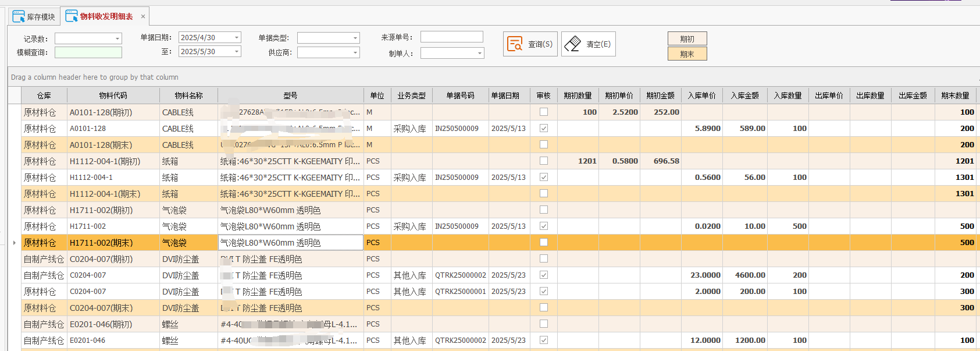Toggle 审核 checkbox for QTRK25000001 row
Viewport: 980px width, 351px height.
(x=544, y=291)
